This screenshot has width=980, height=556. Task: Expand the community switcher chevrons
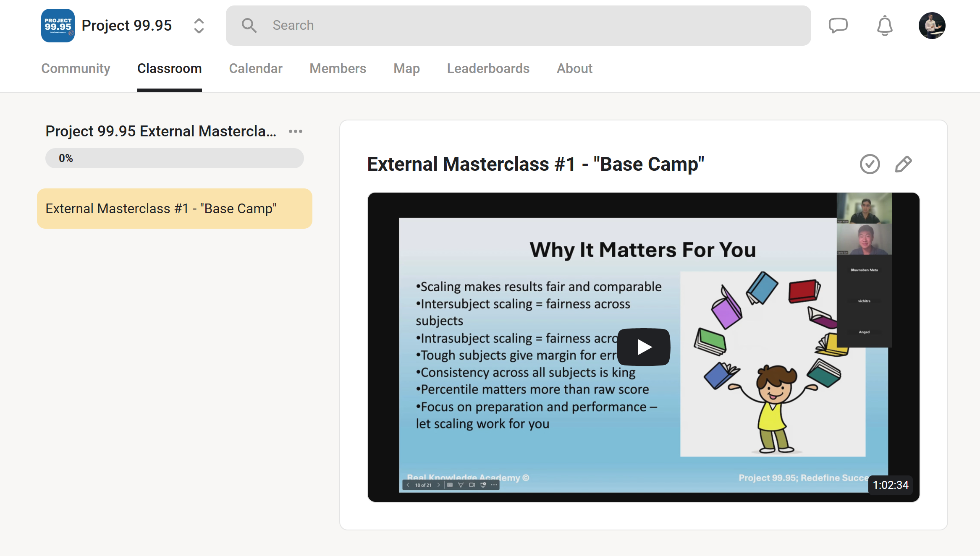[199, 26]
